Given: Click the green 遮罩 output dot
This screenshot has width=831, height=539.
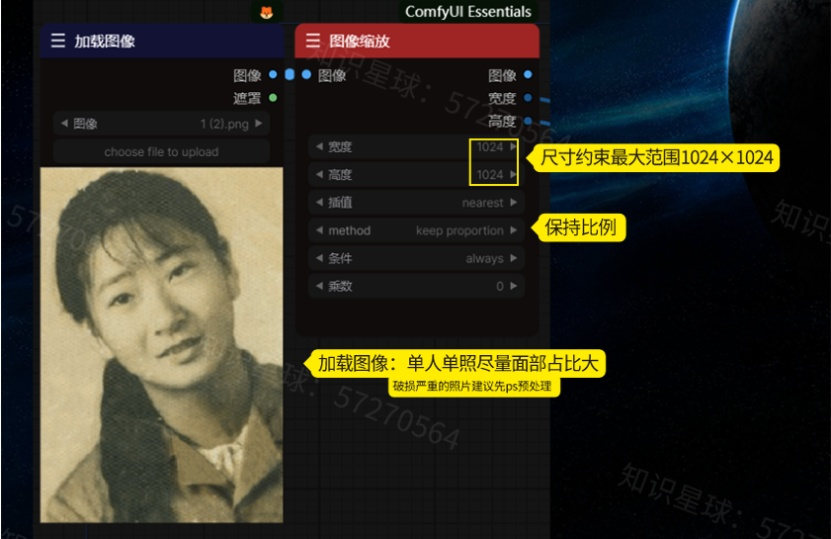Looking at the screenshot, I should pyautogui.click(x=273, y=98).
